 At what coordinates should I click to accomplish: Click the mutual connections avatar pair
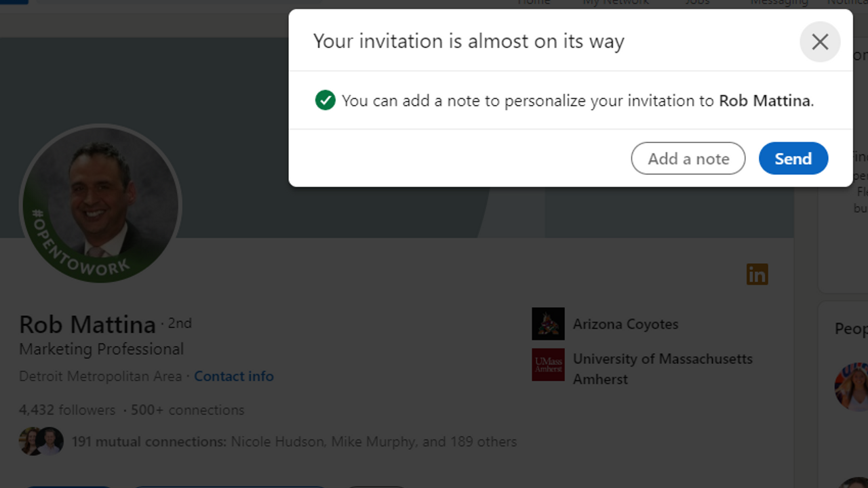[x=41, y=441]
